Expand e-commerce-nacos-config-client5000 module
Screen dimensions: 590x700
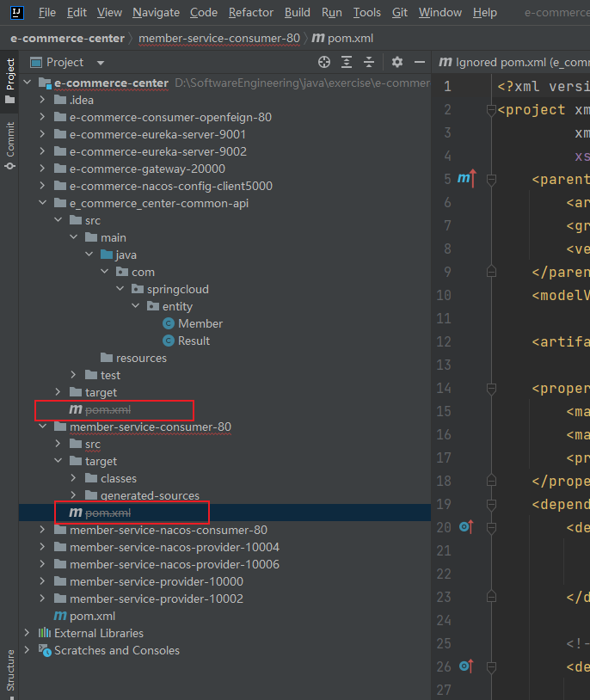(42, 185)
